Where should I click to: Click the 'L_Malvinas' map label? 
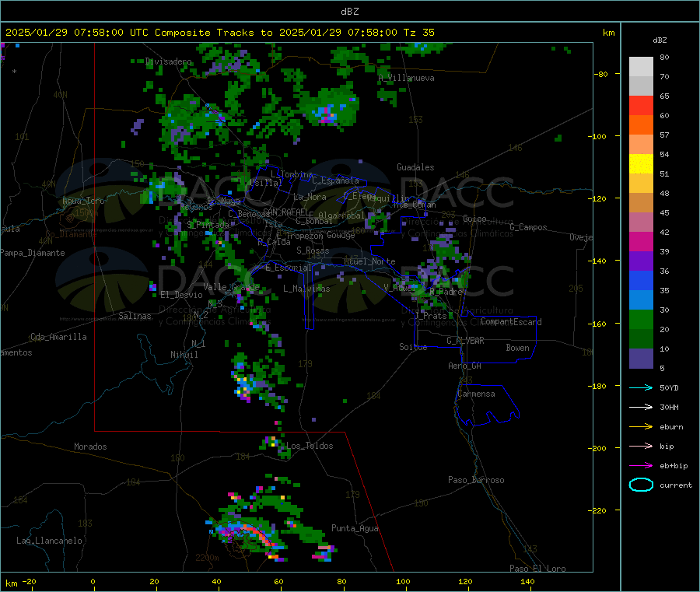click(306, 289)
